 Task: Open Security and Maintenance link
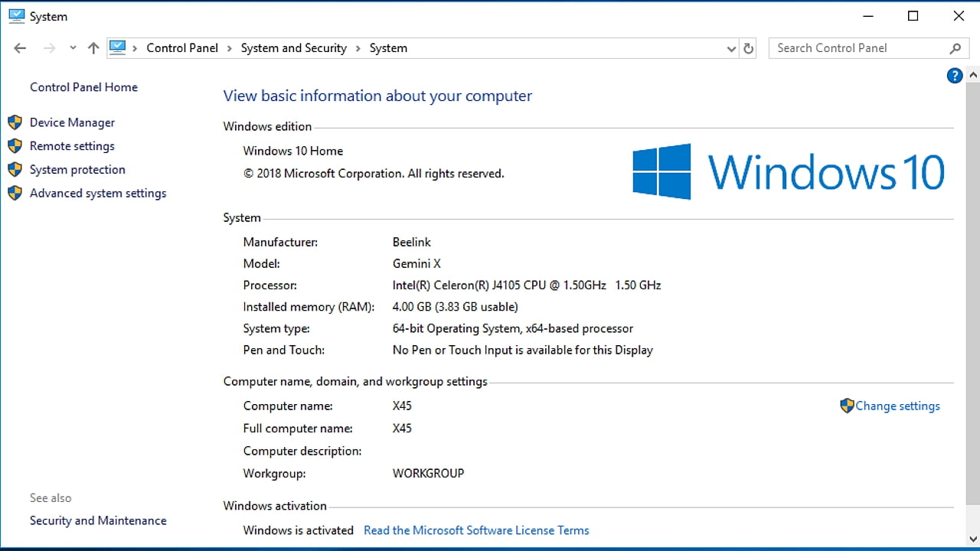(98, 520)
